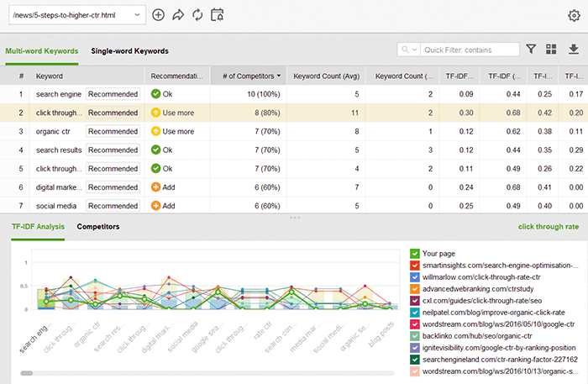588x384 pixels.
Task: Open the TF-IDF Analysis tab
Action: pyautogui.click(x=38, y=227)
